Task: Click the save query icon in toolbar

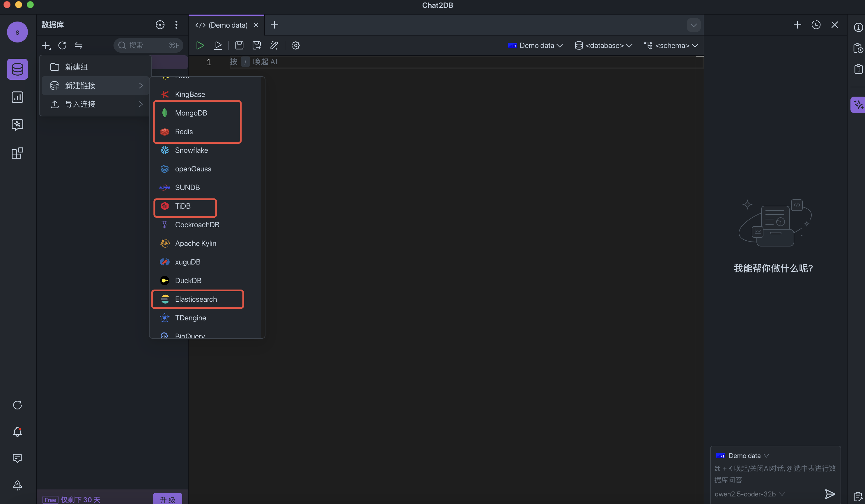Action: pos(239,45)
